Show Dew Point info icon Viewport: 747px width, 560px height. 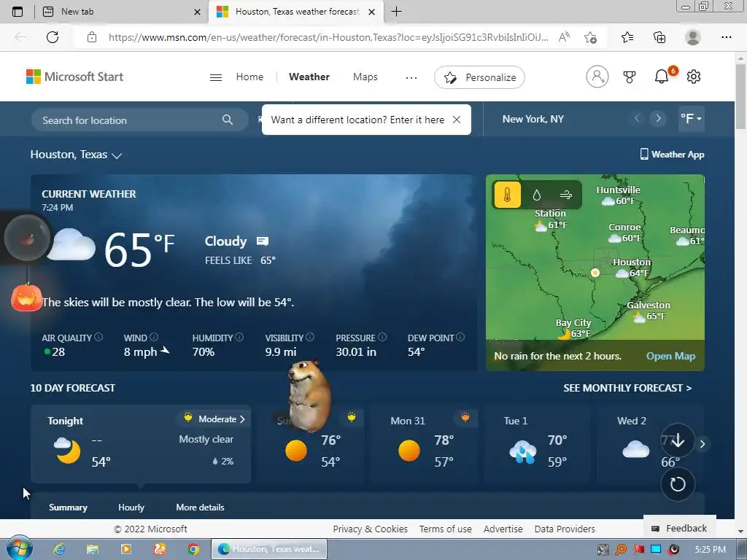tap(461, 337)
